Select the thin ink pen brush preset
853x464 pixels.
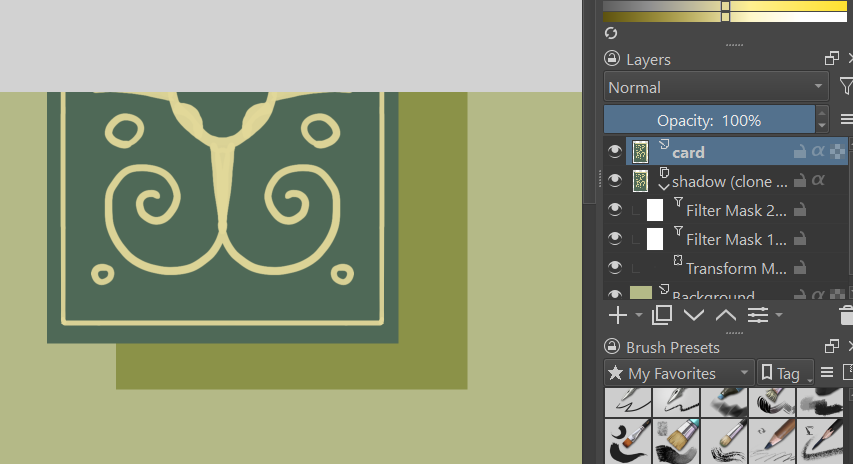click(x=628, y=403)
